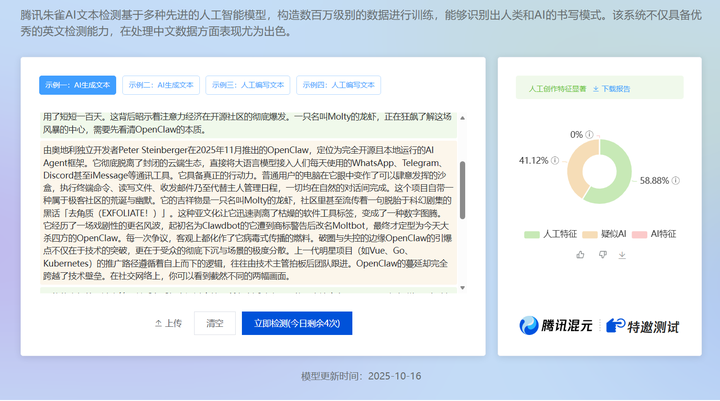The width and height of the screenshot is (720, 401).
Task: Click the 58.88% percentage label
Action: [x=654, y=181]
